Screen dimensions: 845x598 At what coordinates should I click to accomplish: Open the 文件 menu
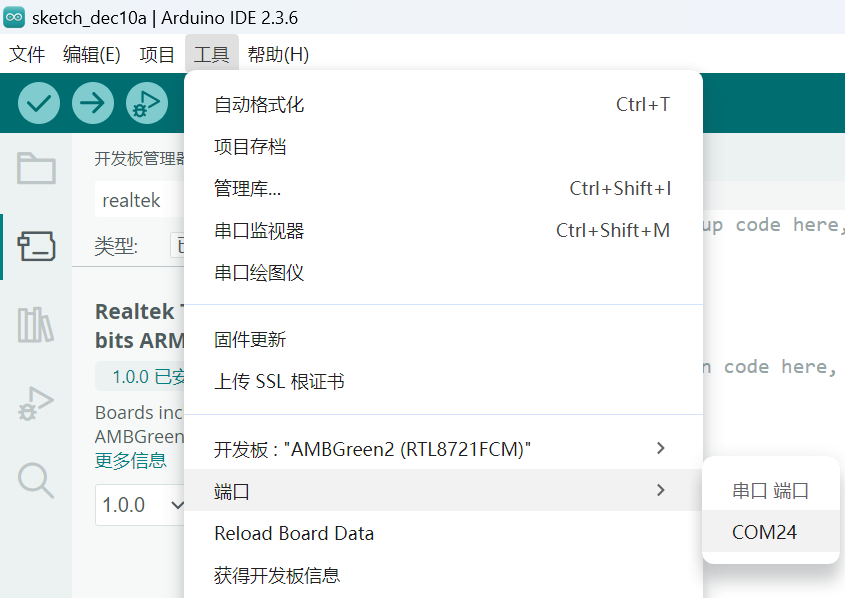pyautogui.click(x=27, y=55)
